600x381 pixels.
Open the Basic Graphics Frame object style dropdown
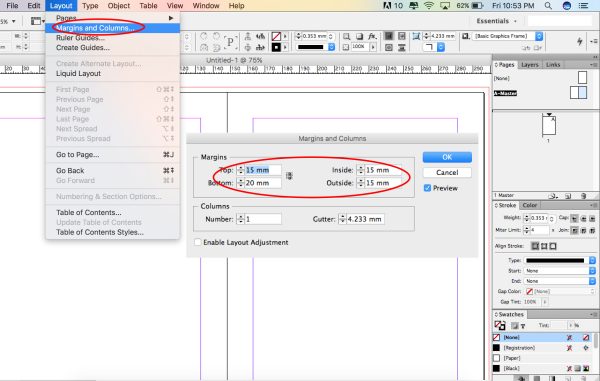pyautogui.click(x=539, y=36)
